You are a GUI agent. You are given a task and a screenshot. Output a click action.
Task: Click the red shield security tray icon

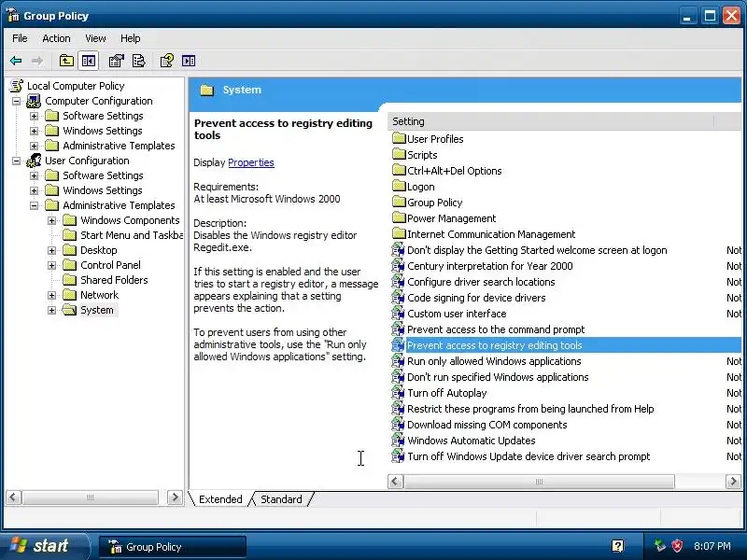point(677,546)
